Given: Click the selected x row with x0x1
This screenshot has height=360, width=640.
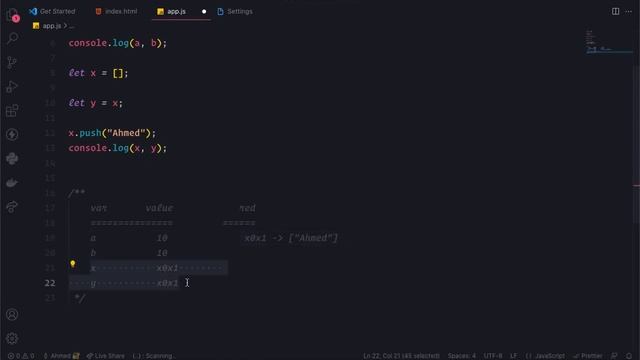Looking at the screenshot, I should (158, 268).
